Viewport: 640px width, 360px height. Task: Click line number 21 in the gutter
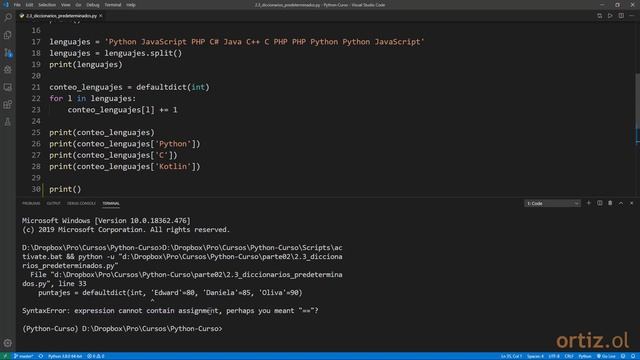coord(36,87)
